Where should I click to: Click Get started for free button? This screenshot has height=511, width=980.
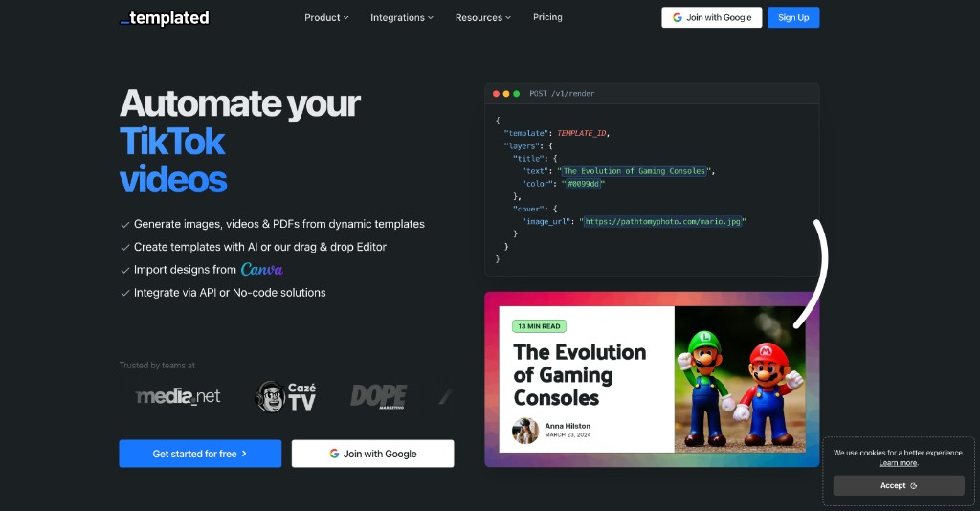[200, 454]
